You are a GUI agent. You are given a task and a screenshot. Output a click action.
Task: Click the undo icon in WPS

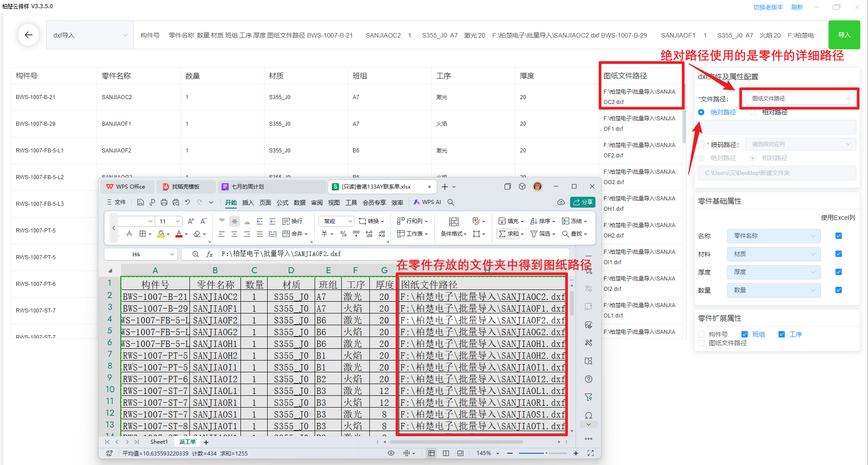(188, 202)
